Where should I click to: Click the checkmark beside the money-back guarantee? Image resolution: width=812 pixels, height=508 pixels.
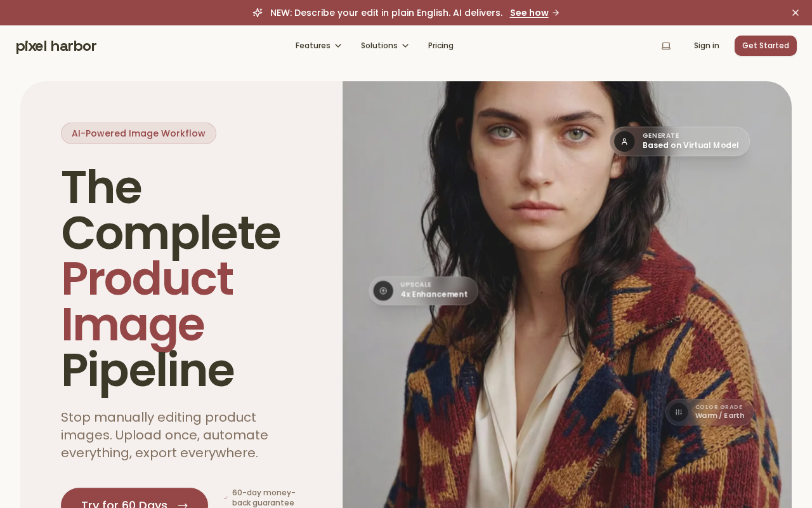226,498
